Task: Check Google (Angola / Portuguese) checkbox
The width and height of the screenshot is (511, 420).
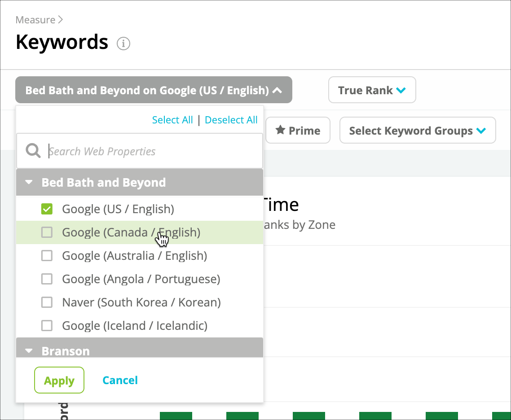Action: pos(47,279)
